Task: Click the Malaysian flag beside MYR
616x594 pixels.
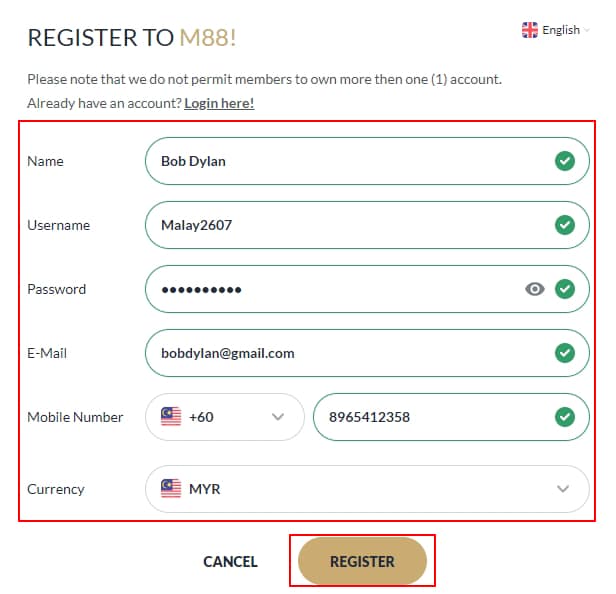Action: pos(171,489)
